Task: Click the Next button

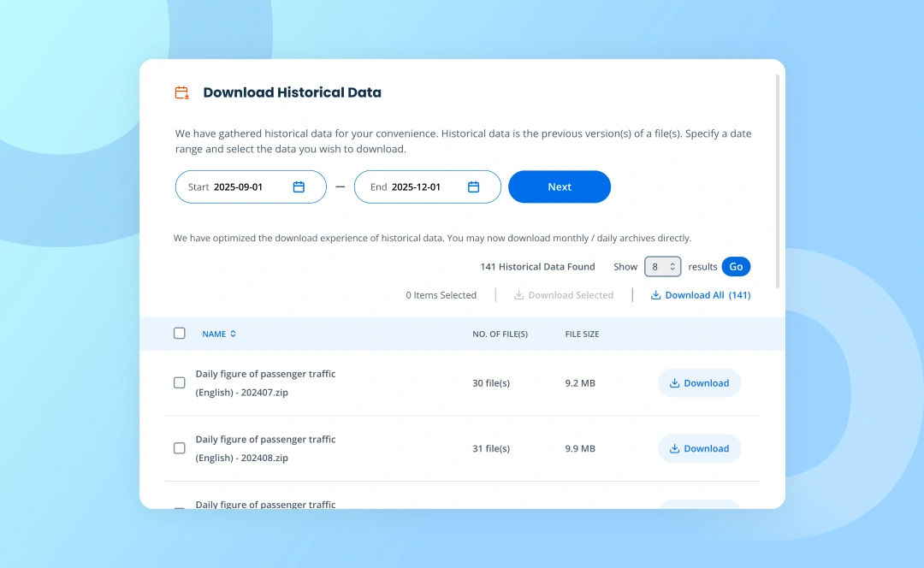Action: pos(560,186)
